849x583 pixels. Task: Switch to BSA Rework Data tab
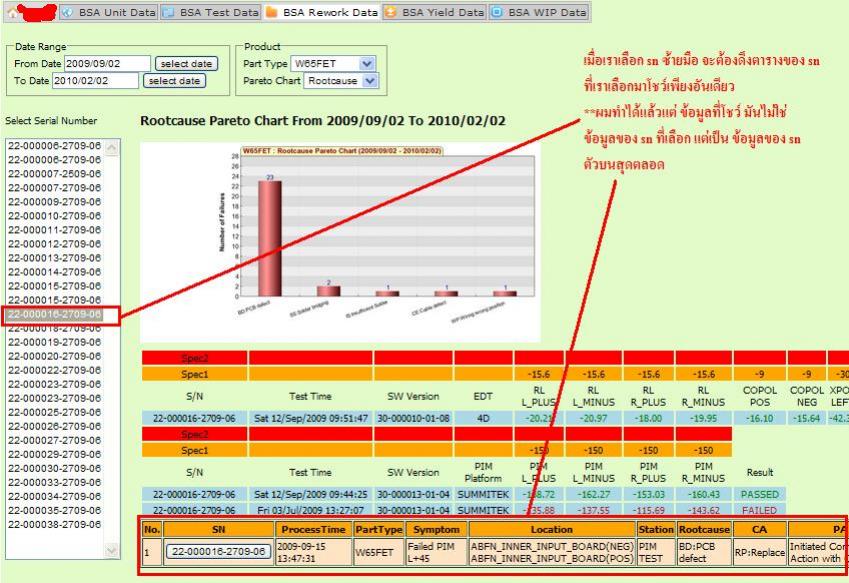click(x=322, y=12)
